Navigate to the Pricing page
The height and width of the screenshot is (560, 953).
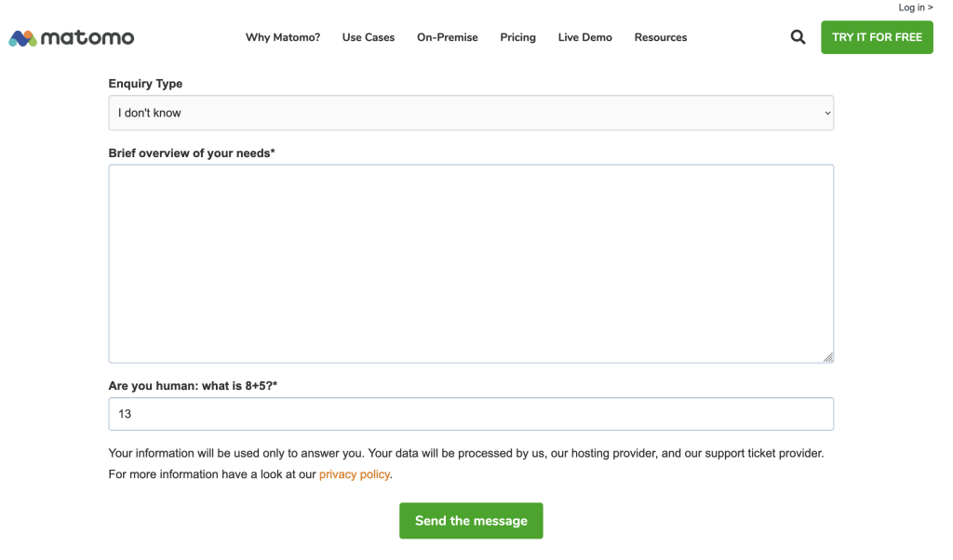point(517,38)
